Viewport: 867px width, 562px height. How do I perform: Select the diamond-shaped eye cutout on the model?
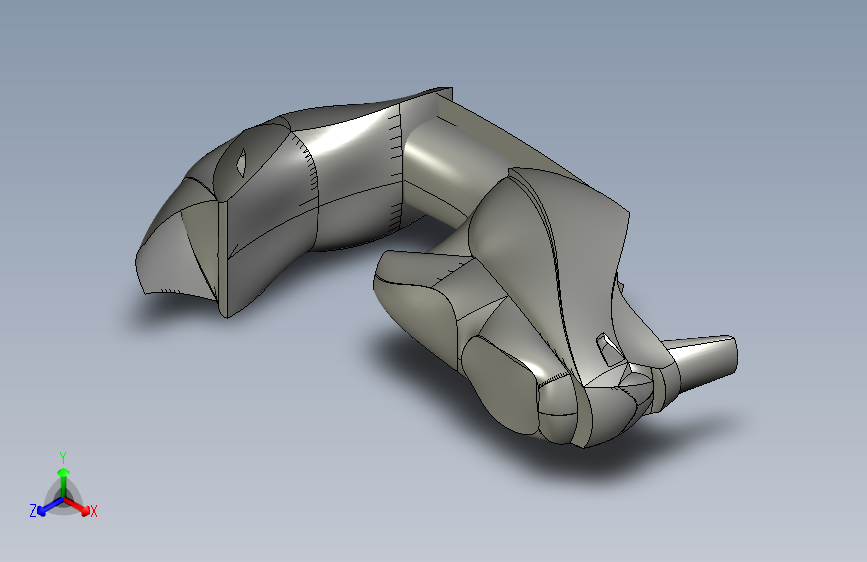[242, 163]
